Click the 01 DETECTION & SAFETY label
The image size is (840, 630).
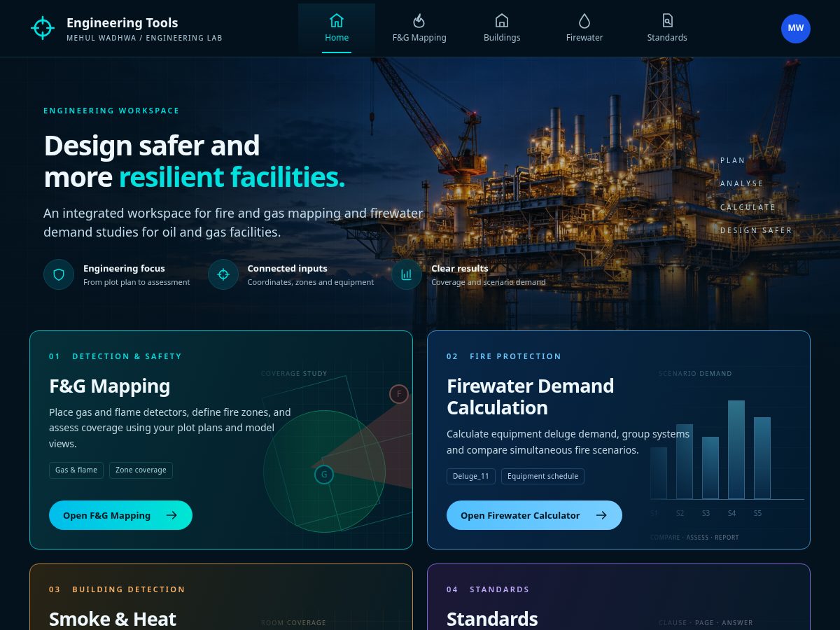(x=115, y=356)
